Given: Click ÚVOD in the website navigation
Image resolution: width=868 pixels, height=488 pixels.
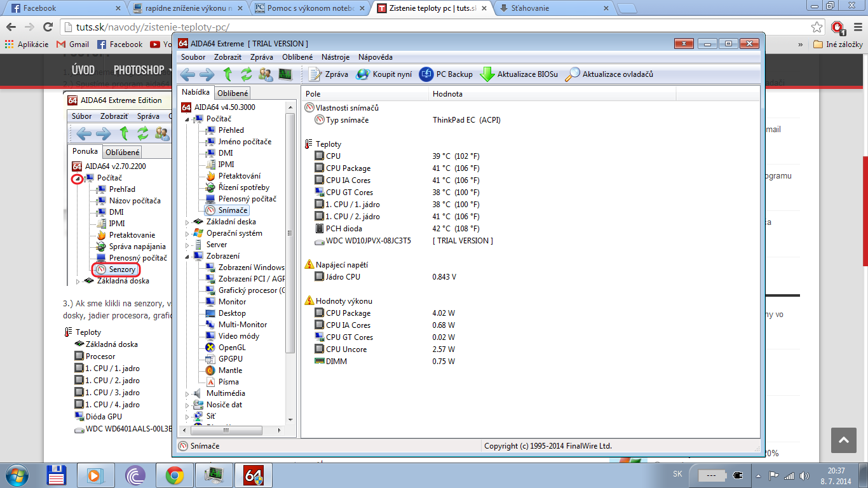Looking at the screenshot, I should [x=83, y=70].
